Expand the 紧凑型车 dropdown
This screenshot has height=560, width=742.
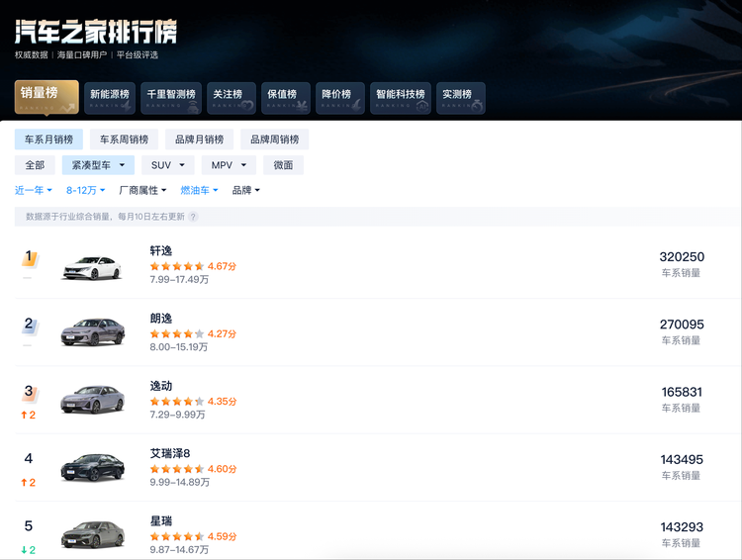pyautogui.click(x=97, y=165)
